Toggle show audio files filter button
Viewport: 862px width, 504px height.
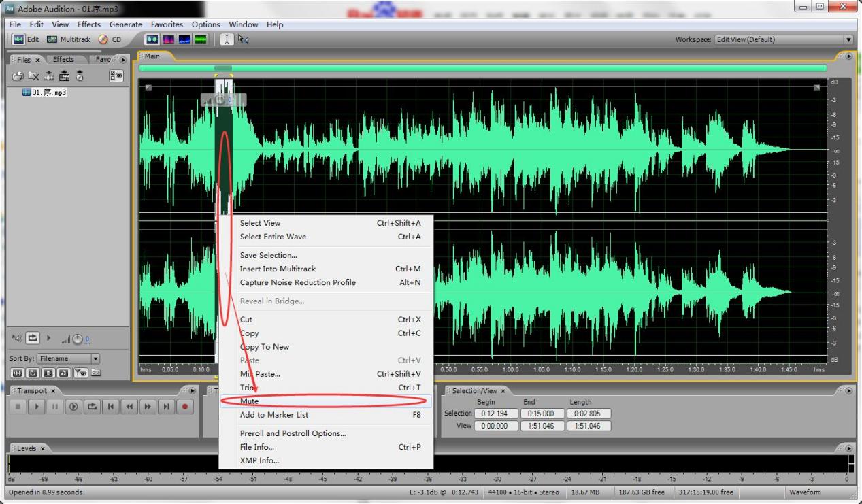click(18, 372)
